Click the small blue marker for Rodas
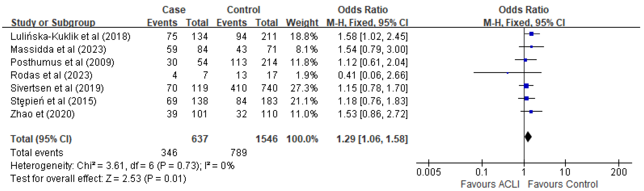The image size is (644, 191). click(508, 73)
